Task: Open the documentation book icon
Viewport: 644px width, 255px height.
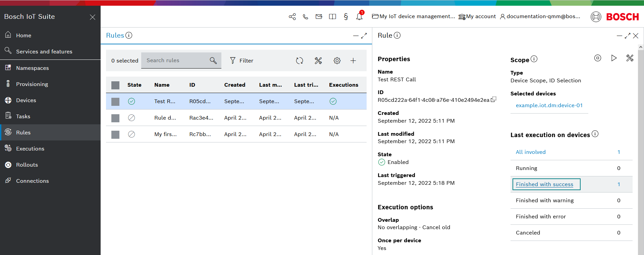Action: click(332, 16)
